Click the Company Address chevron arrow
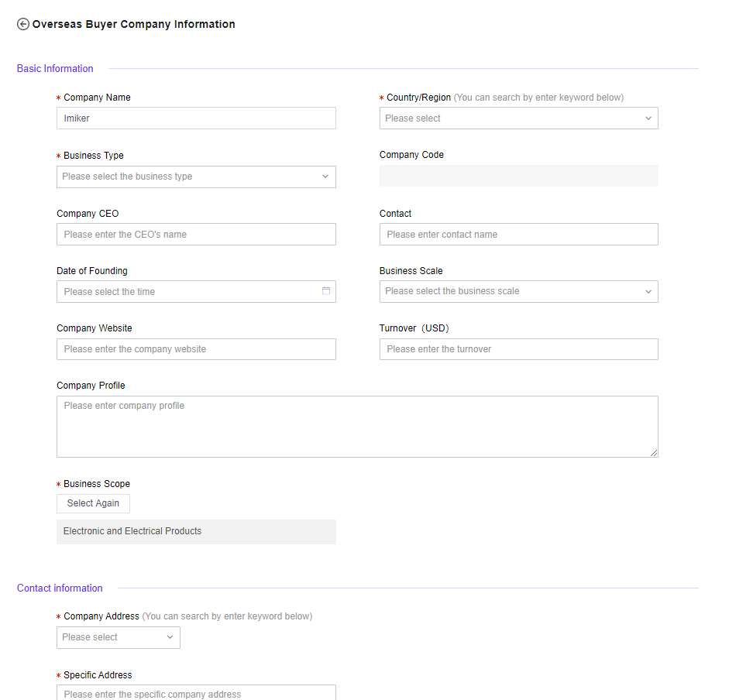The width and height of the screenshot is (729, 700). pyautogui.click(x=170, y=637)
